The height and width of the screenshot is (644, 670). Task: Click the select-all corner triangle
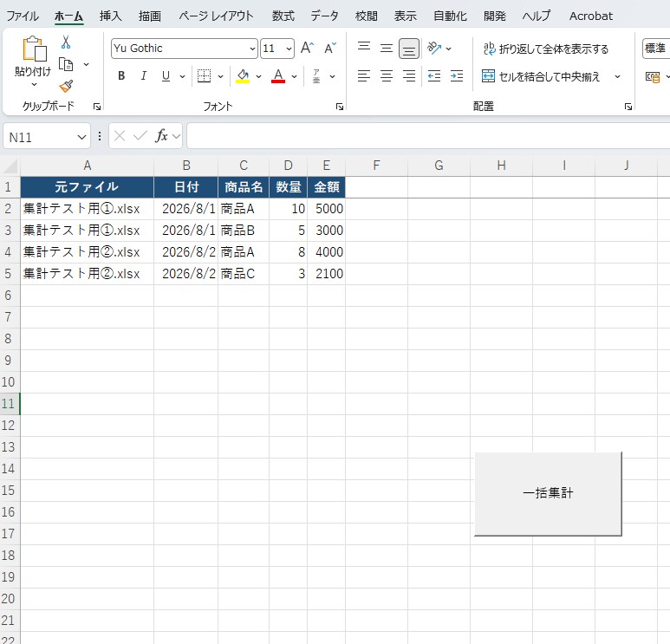click(x=10, y=166)
